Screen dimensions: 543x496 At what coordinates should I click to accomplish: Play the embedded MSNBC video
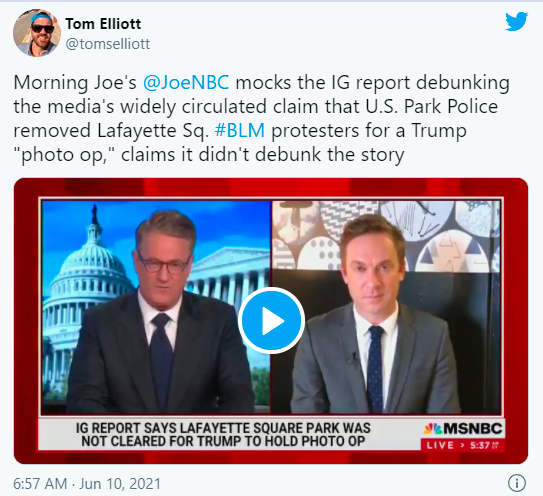(271, 320)
